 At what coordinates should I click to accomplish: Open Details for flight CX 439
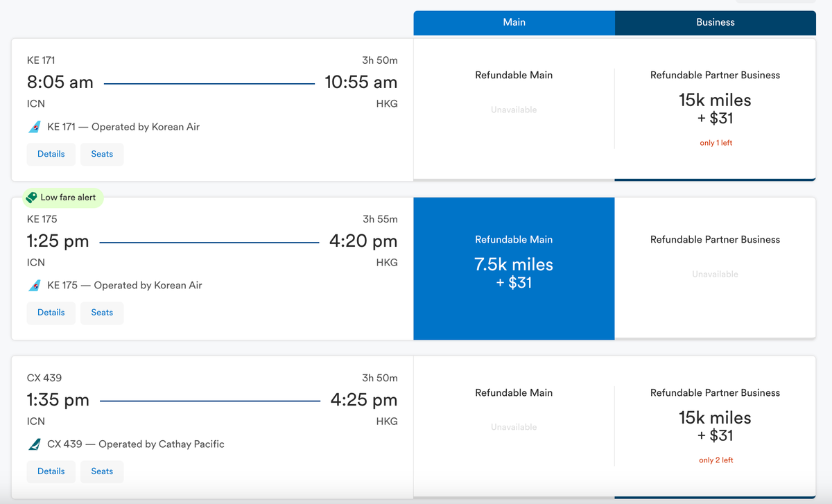[x=51, y=471]
